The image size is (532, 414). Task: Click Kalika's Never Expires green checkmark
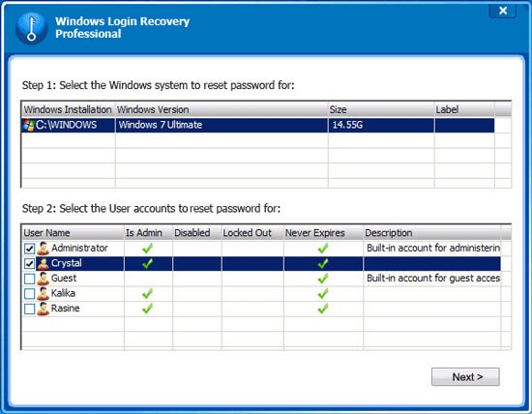click(323, 293)
